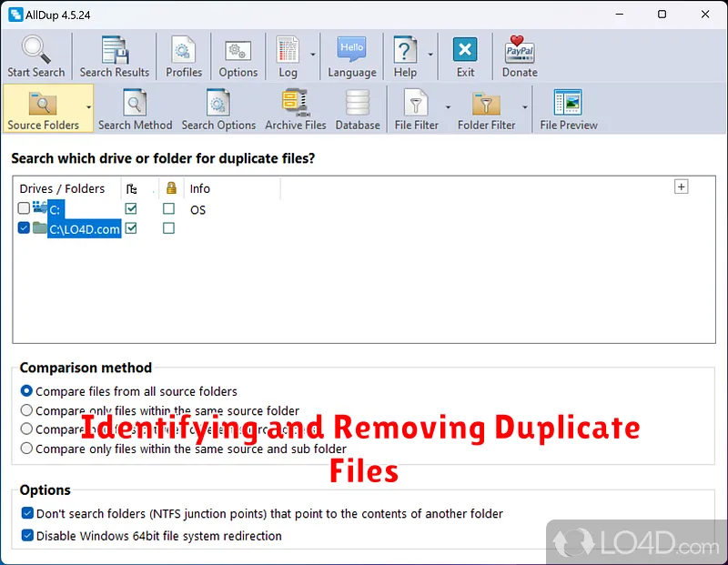Click the plus button to add folder
The height and width of the screenshot is (565, 728).
[x=681, y=187]
